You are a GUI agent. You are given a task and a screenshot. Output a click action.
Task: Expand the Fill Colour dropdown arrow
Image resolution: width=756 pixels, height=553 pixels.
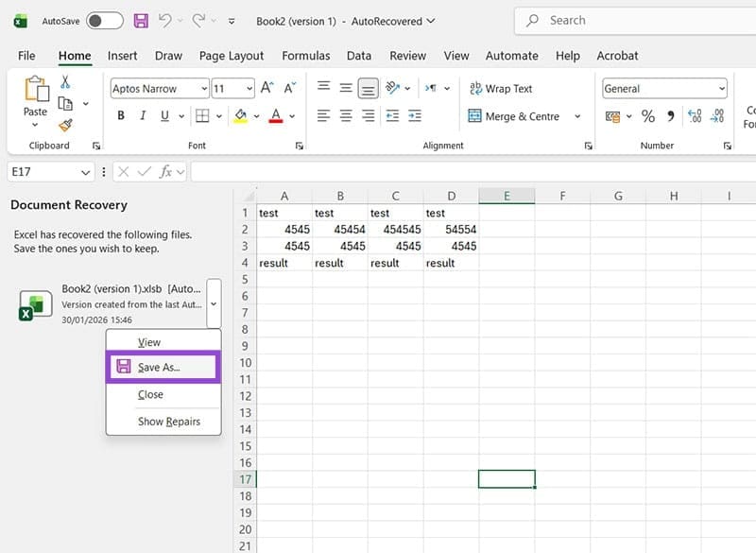point(255,115)
